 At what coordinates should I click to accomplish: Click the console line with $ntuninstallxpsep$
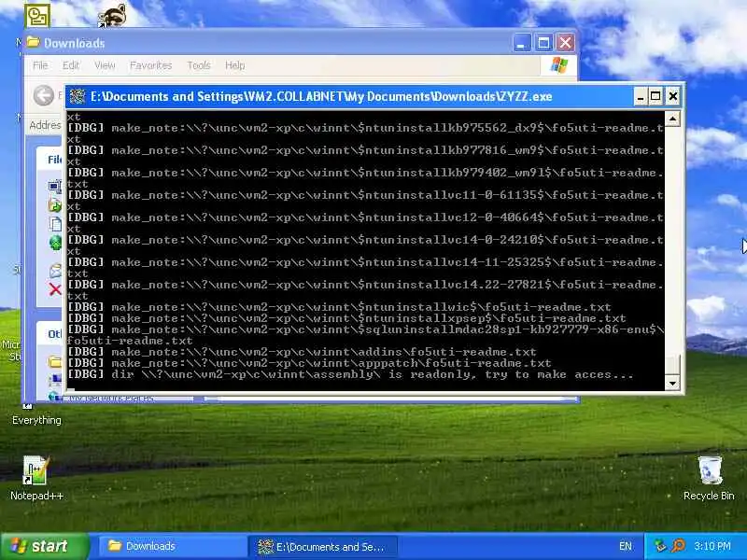tap(346, 318)
